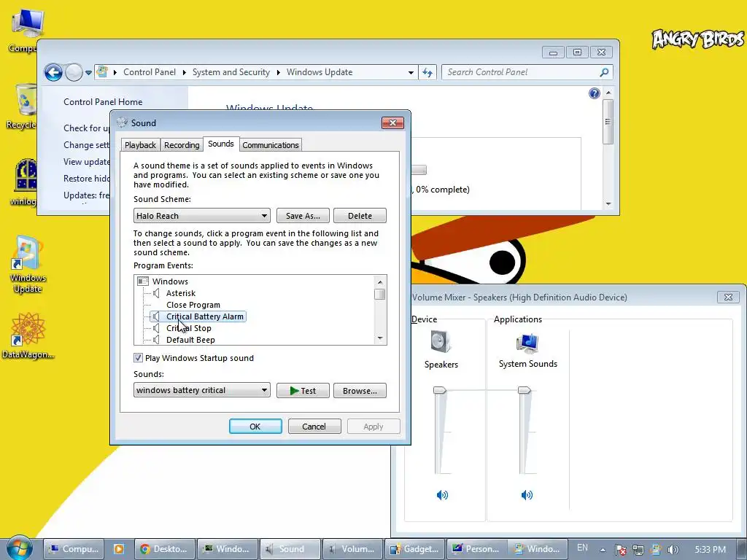The width and height of the screenshot is (747, 560).
Task: Select the Windows root node in Program Events
Action: [169, 281]
